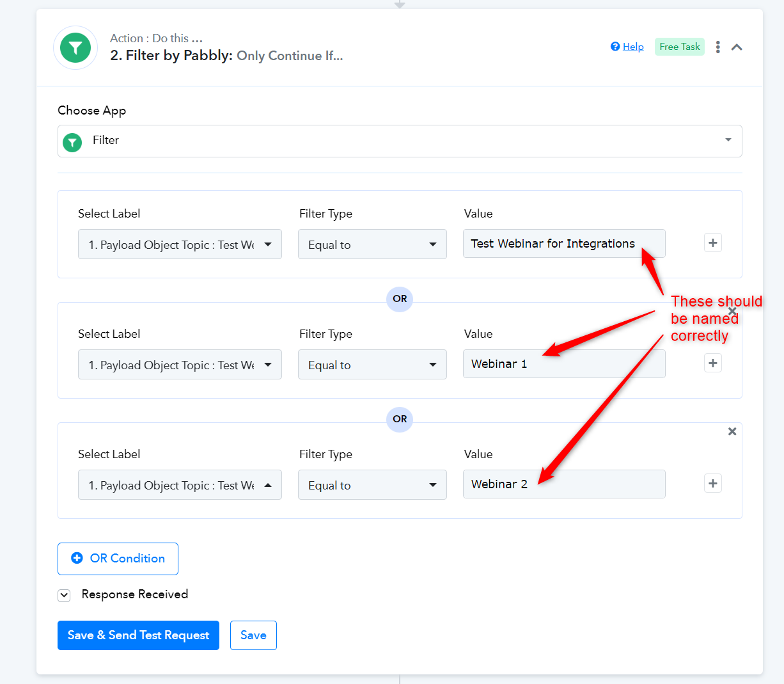Image resolution: width=784 pixels, height=684 pixels.
Task: Click plus icon beside Webinar 2 value
Action: (713, 484)
